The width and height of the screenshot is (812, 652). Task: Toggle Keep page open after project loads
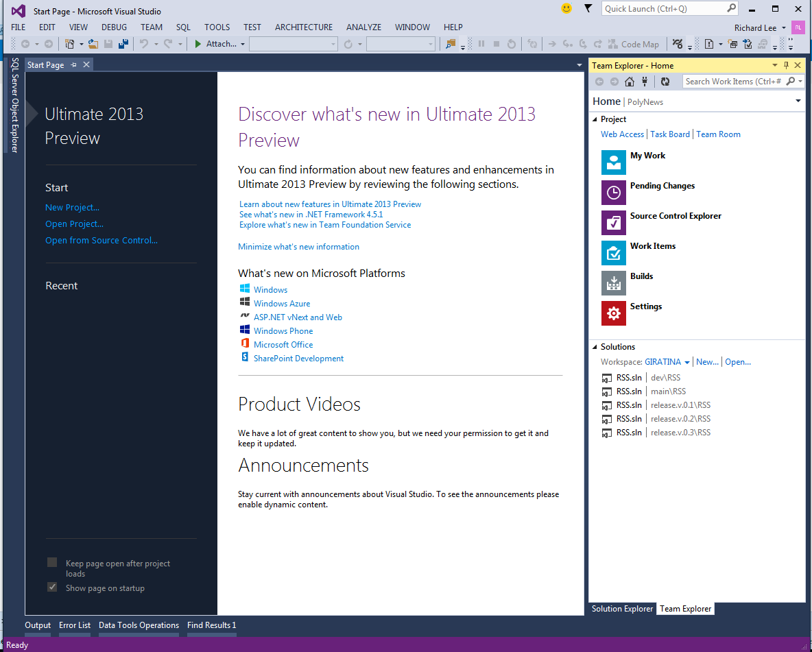52,562
